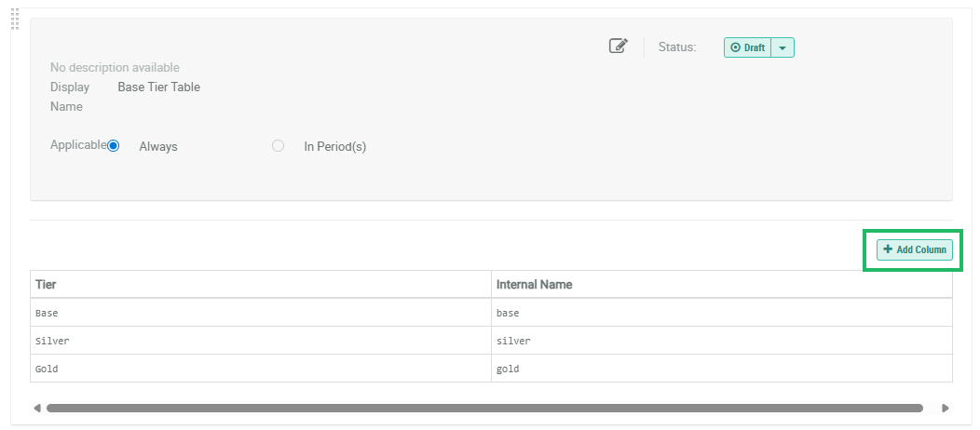This screenshot has width=980, height=430.
Task: Click the left scroll arrow
Action: coord(37,408)
